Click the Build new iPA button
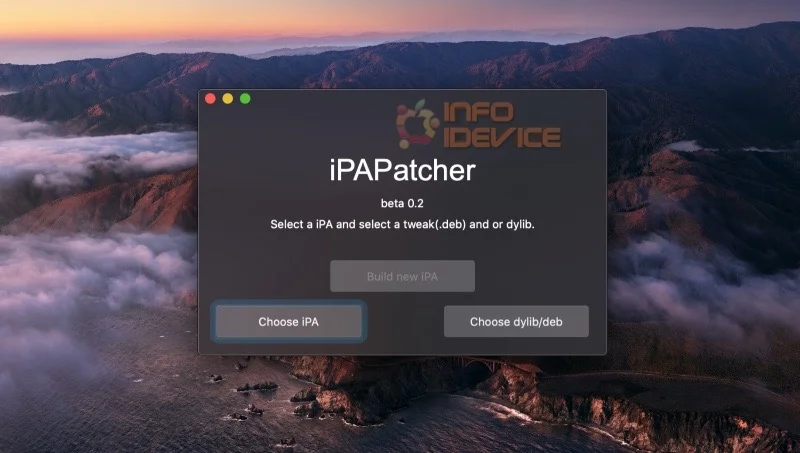 point(402,276)
